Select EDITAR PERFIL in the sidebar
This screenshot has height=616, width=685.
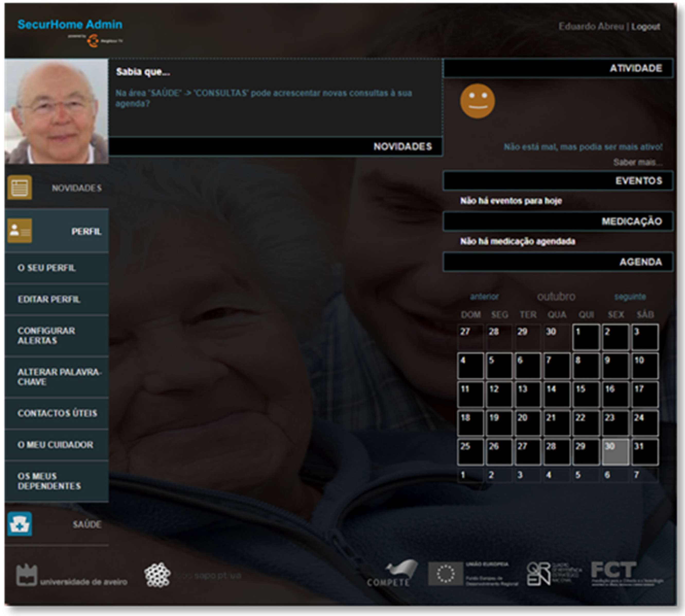49,299
